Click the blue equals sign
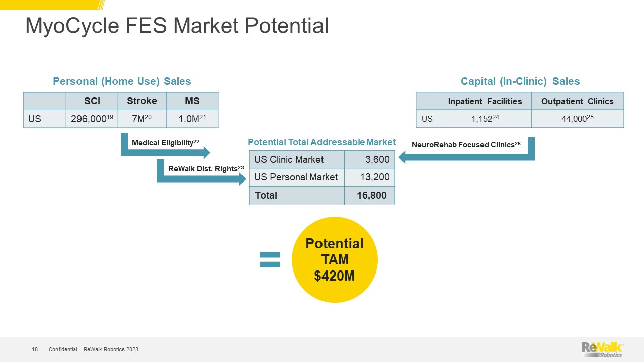 pyautogui.click(x=270, y=260)
